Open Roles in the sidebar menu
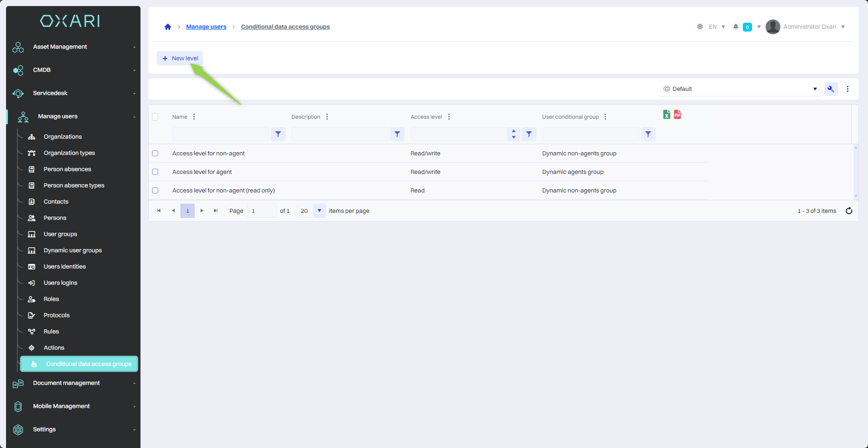868x448 pixels. coord(51,299)
